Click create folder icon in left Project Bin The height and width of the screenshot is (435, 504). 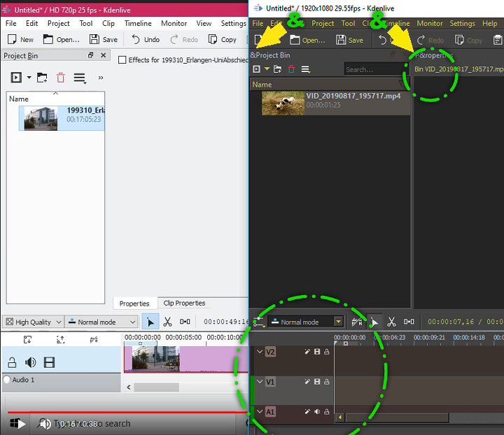point(42,78)
